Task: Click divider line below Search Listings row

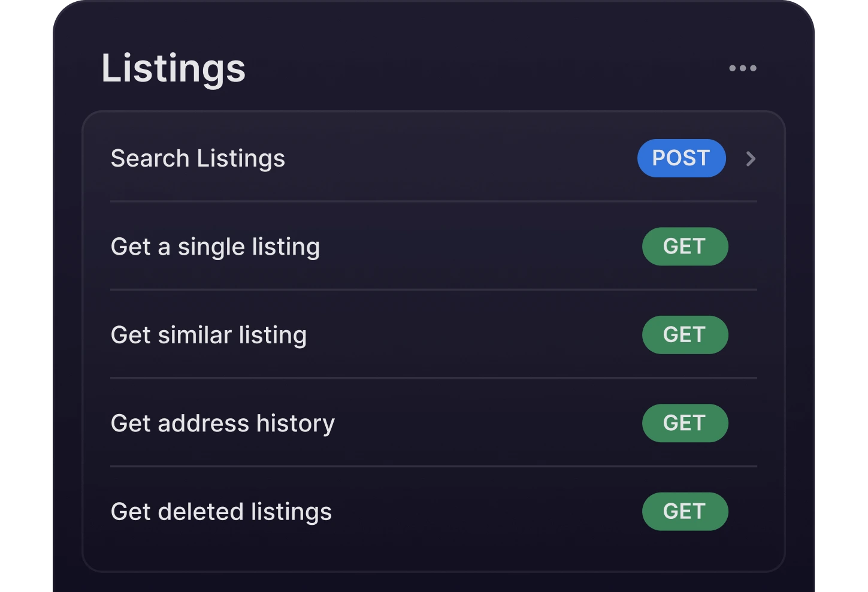Action: [433, 201]
